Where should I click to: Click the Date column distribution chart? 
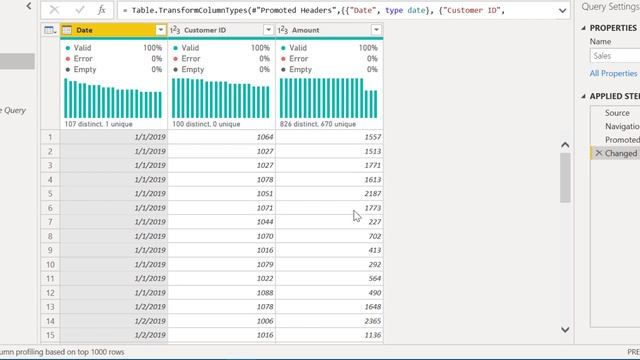coord(113,98)
